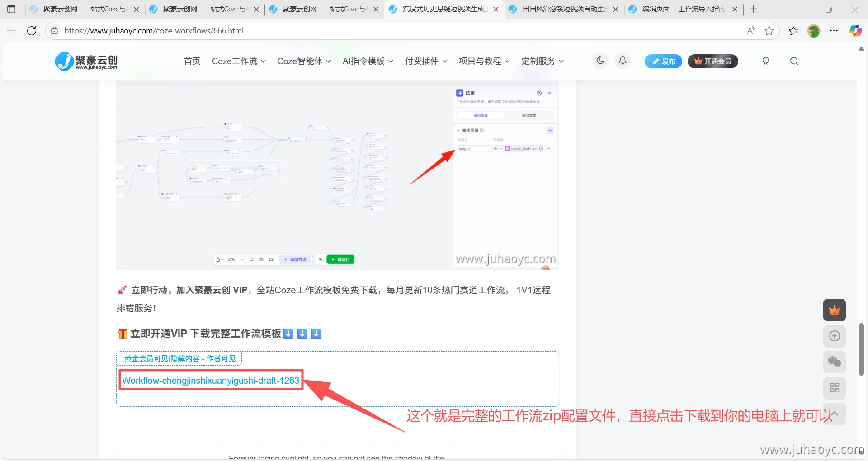This screenshot has height=461, width=868.
Task: Expand the Coze智能体 dropdown menu
Action: coord(304,61)
